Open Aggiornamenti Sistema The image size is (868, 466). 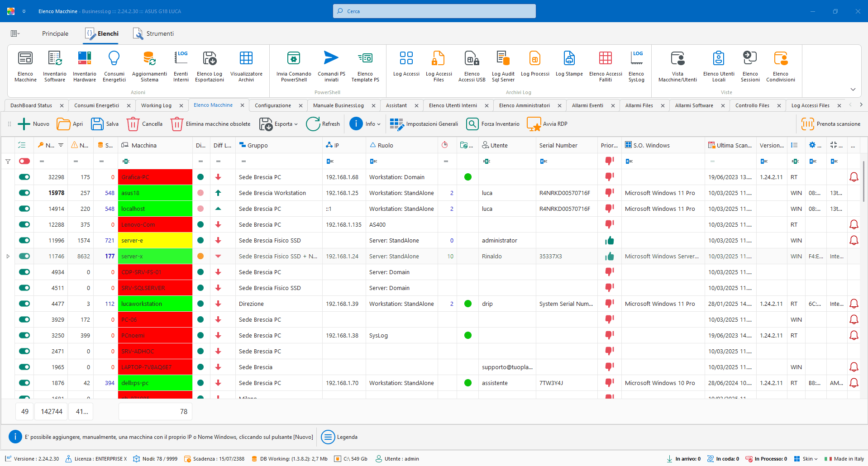click(149, 67)
